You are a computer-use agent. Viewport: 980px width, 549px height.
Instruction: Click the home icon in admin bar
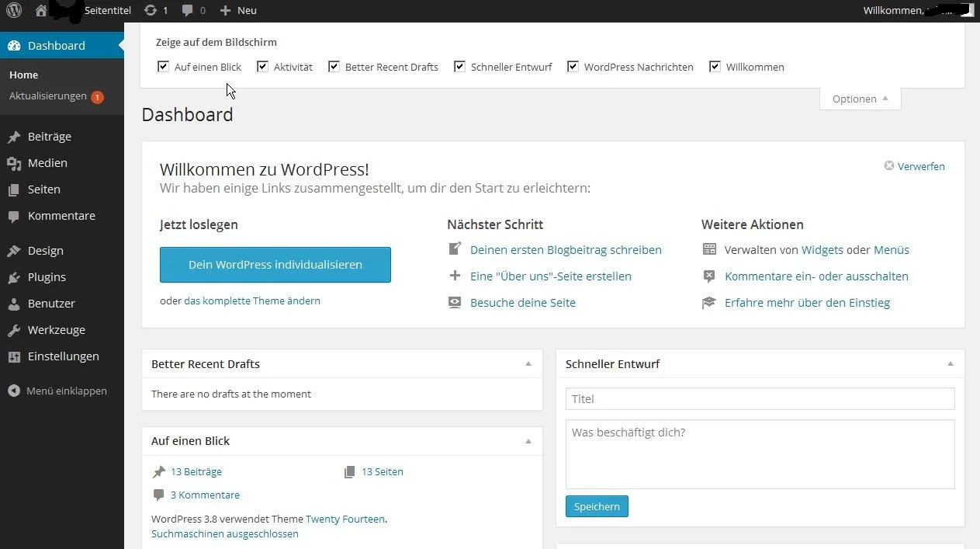point(41,10)
